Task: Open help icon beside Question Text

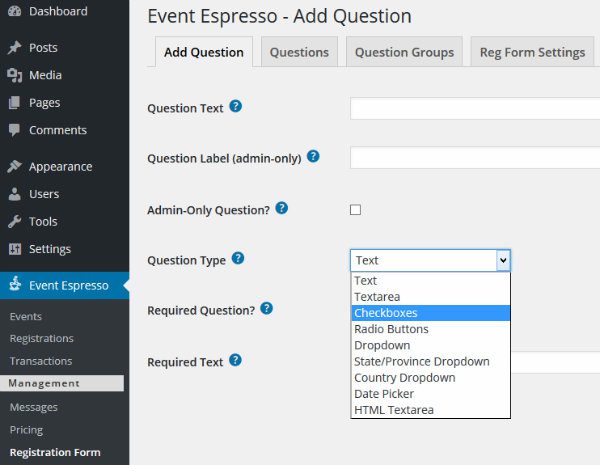Action: point(236,106)
